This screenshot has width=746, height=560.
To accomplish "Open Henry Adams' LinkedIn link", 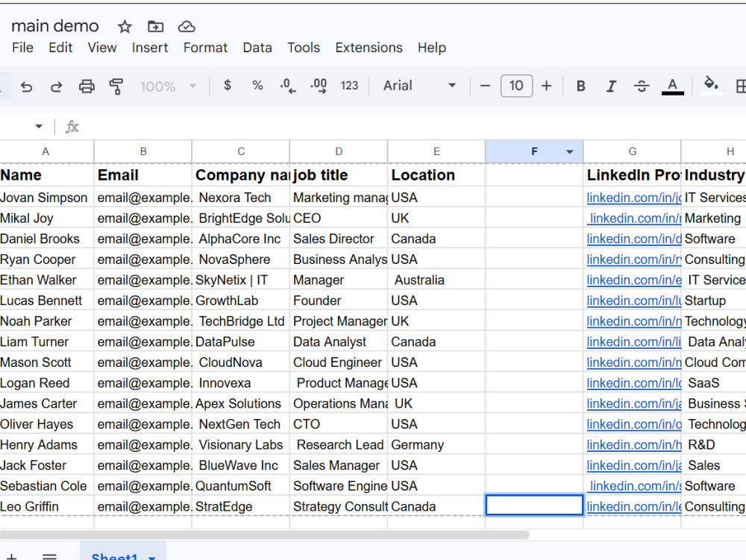I will pyautogui.click(x=633, y=445).
